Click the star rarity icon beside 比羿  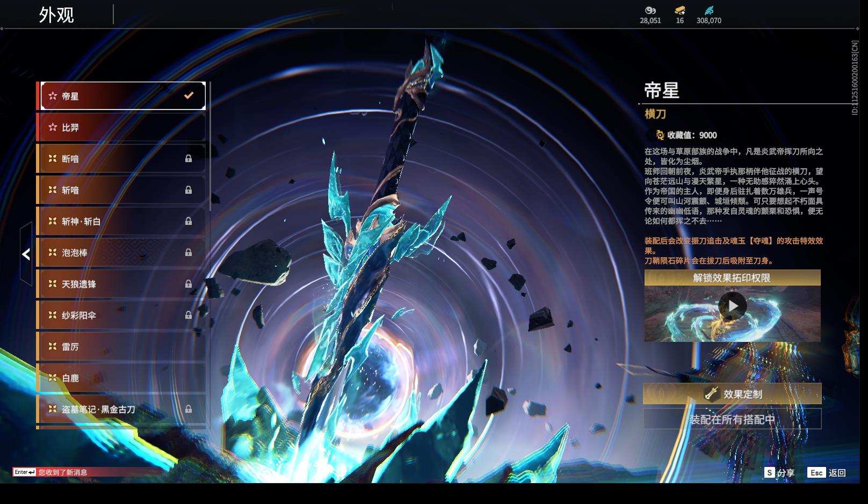point(53,127)
